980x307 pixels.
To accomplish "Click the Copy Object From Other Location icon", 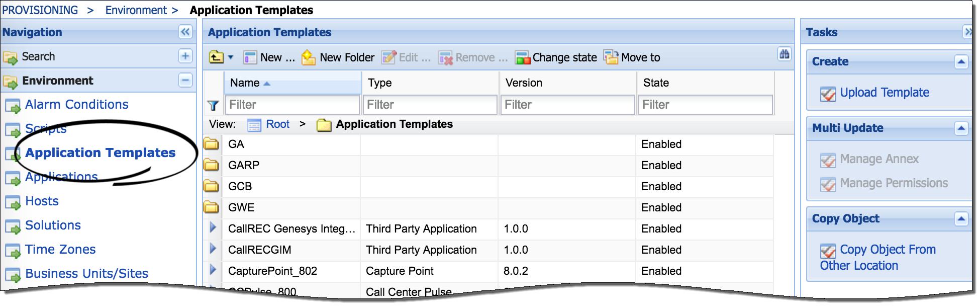I will (828, 250).
